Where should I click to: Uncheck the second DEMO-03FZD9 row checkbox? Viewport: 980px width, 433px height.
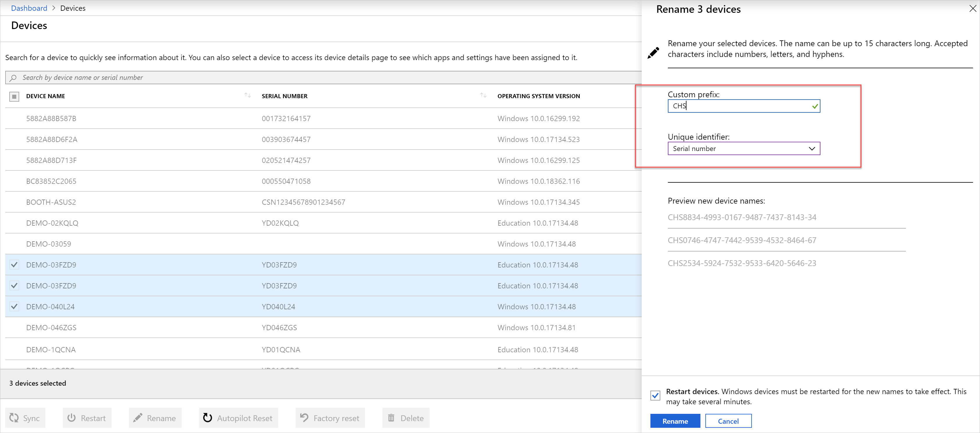(14, 285)
